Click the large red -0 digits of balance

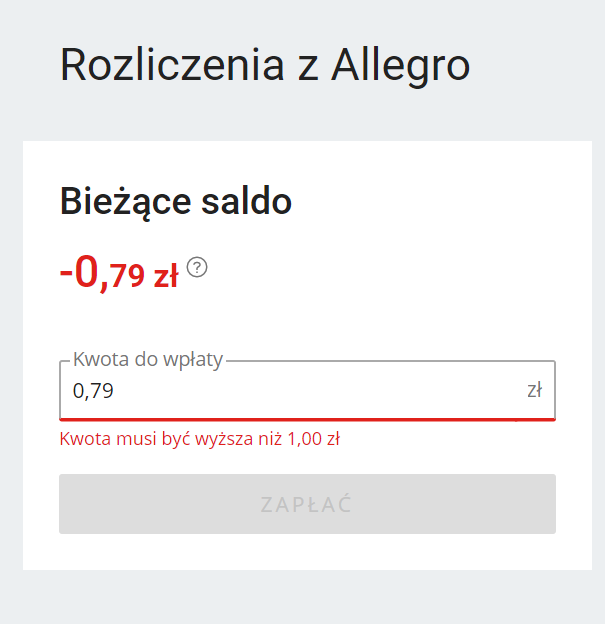tap(80, 272)
